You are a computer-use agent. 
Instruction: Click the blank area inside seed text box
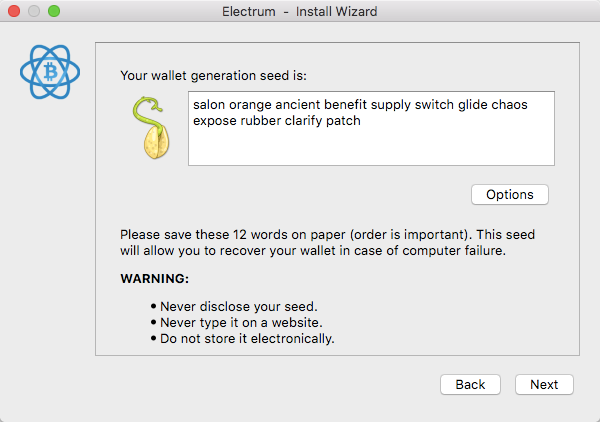[371, 147]
